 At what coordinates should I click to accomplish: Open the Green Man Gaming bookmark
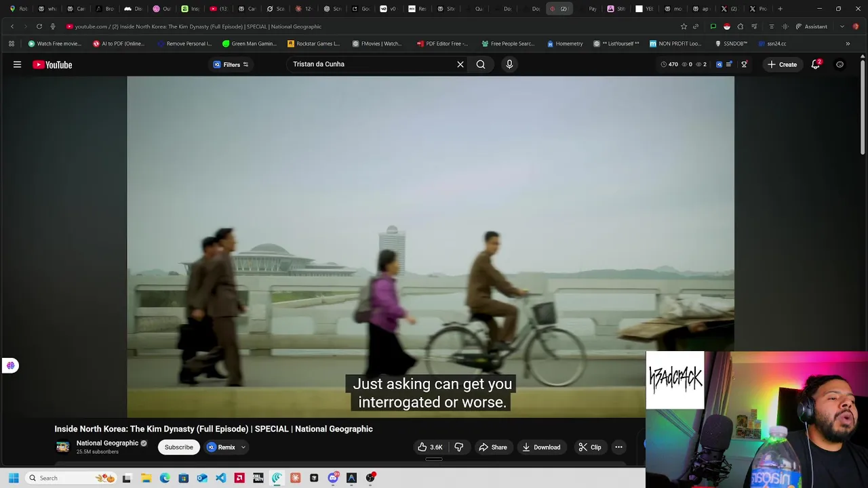(x=250, y=43)
